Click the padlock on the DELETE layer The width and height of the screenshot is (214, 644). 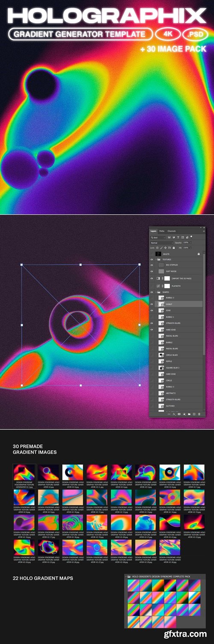(x=199, y=254)
